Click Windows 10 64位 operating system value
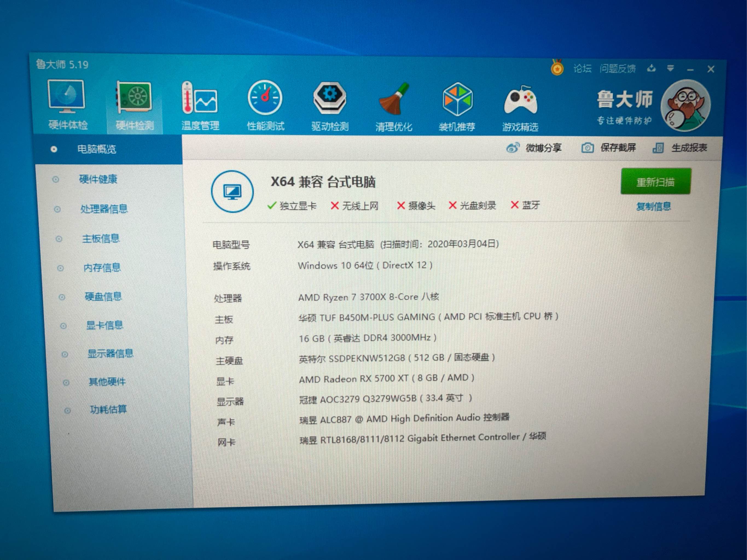 click(x=365, y=265)
